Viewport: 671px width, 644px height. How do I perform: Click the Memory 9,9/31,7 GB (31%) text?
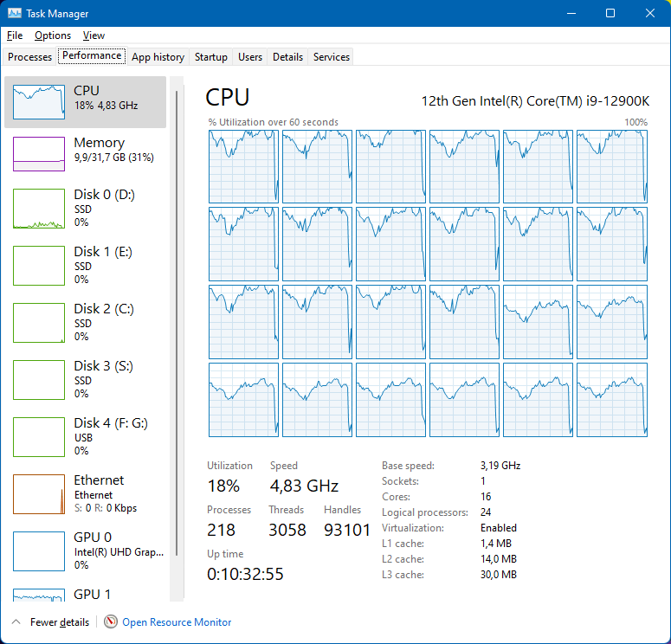pyautogui.click(x=113, y=158)
